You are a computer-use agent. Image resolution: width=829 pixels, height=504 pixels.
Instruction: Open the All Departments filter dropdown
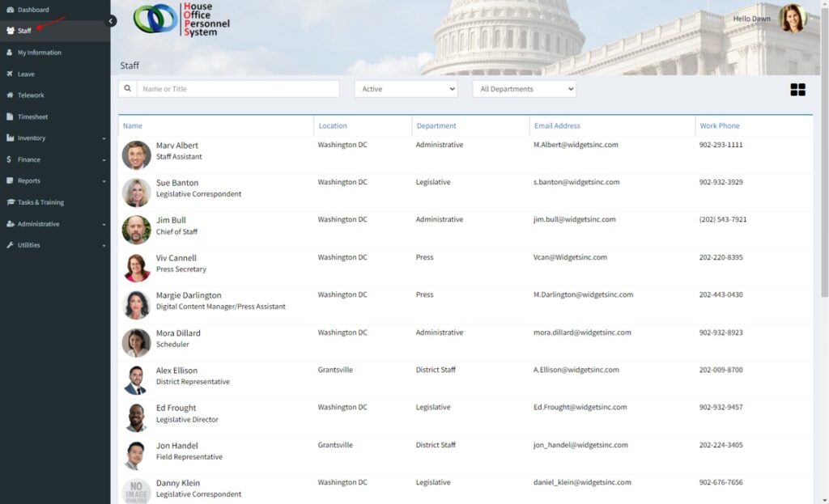pyautogui.click(x=524, y=89)
